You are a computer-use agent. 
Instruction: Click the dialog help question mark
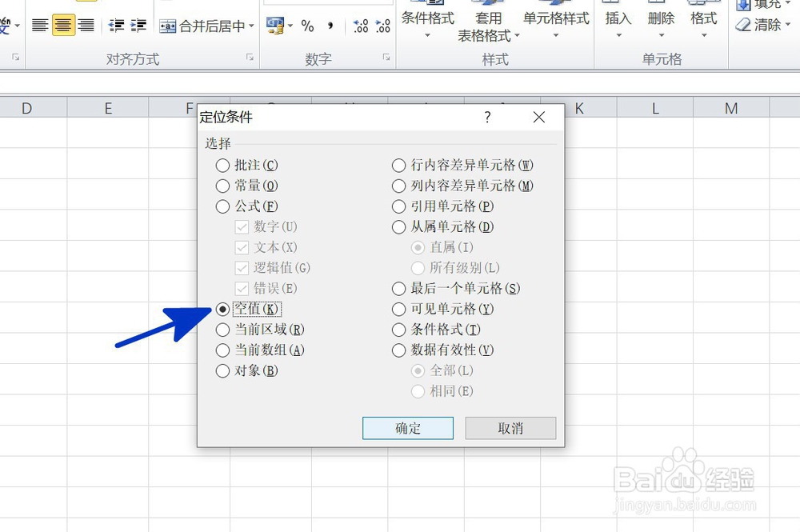pyautogui.click(x=487, y=117)
